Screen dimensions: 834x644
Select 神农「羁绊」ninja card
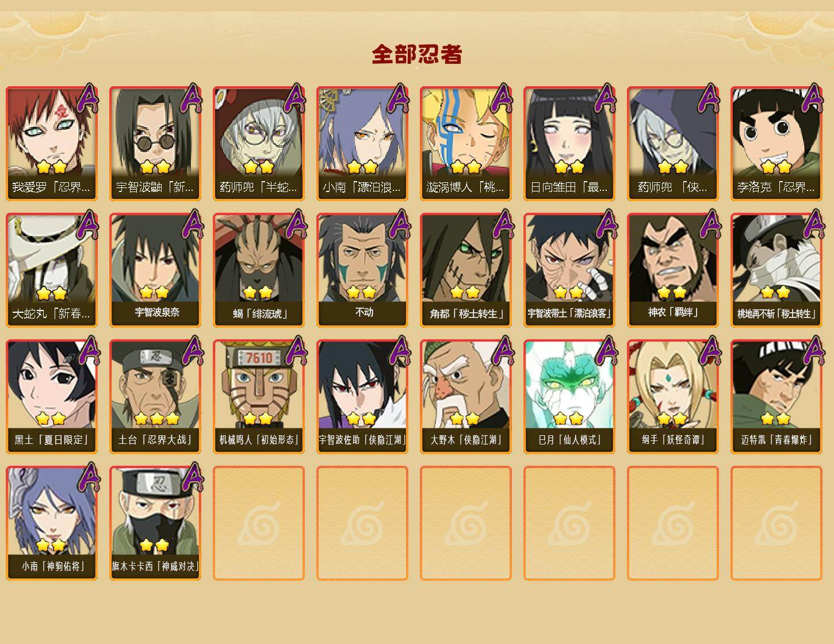[673, 270]
